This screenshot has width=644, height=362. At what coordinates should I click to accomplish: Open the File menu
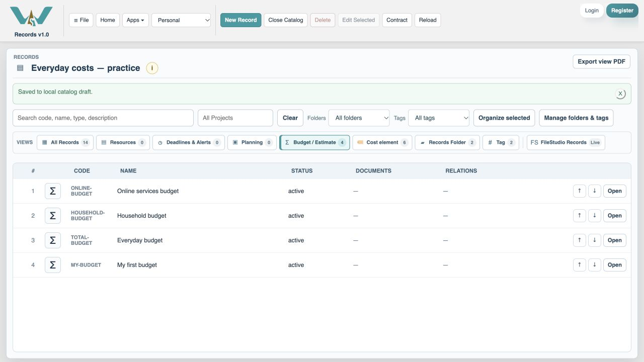[81, 20]
